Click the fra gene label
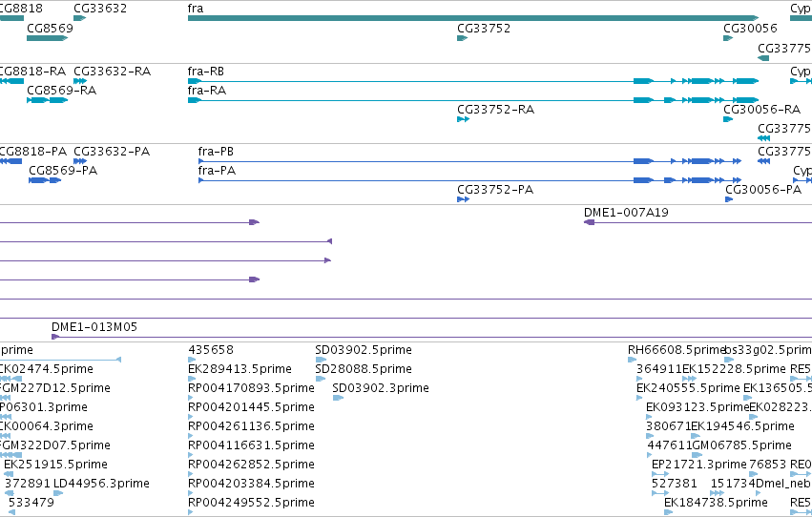The width and height of the screenshot is (812, 517). tap(196, 9)
